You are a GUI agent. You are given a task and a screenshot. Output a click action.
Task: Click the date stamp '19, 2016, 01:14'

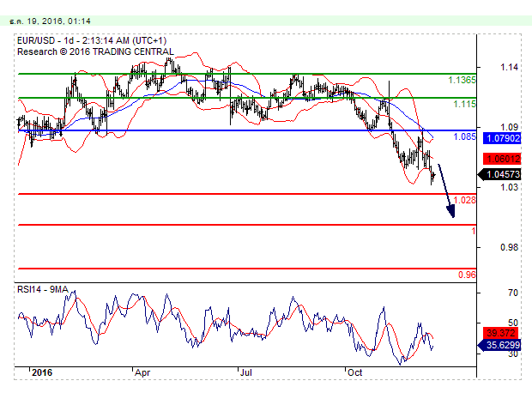(x=58, y=21)
